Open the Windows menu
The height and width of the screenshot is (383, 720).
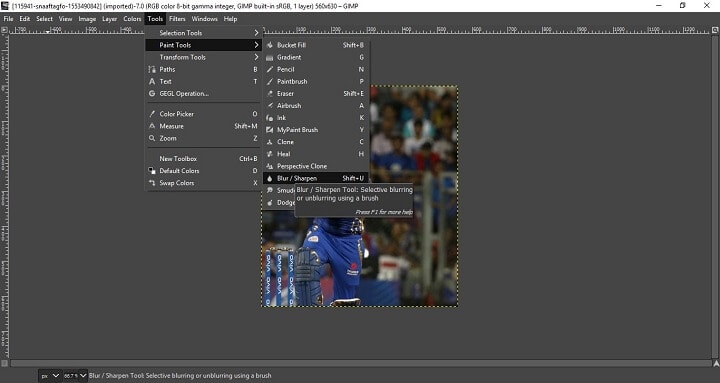tap(204, 19)
